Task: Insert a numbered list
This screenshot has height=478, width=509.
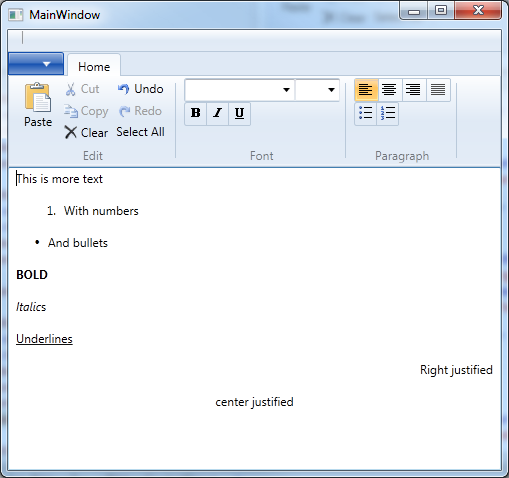Action: click(388, 114)
